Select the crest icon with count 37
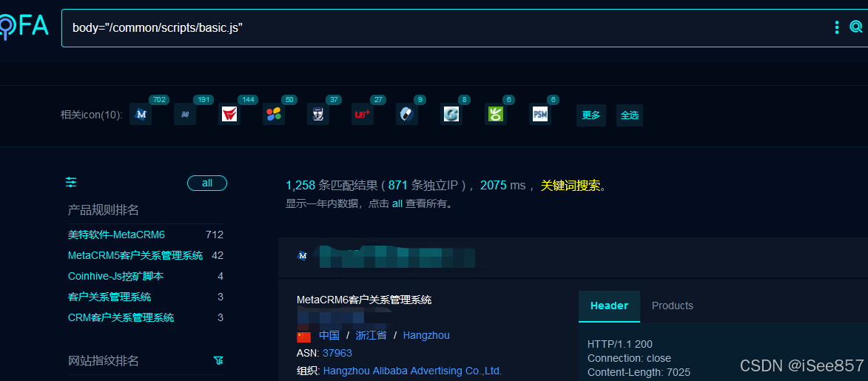Viewport: 868px width, 381px height. tap(318, 115)
